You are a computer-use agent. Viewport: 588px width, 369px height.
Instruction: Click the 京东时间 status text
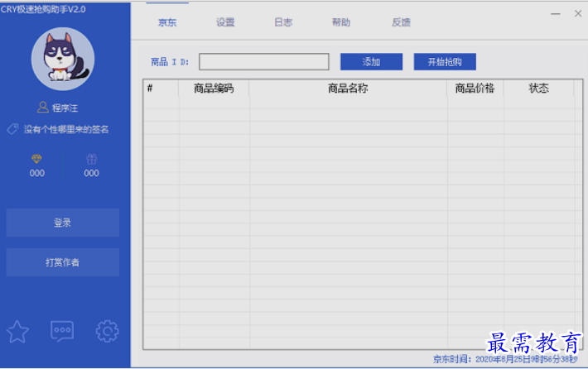(x=505, y=359)
